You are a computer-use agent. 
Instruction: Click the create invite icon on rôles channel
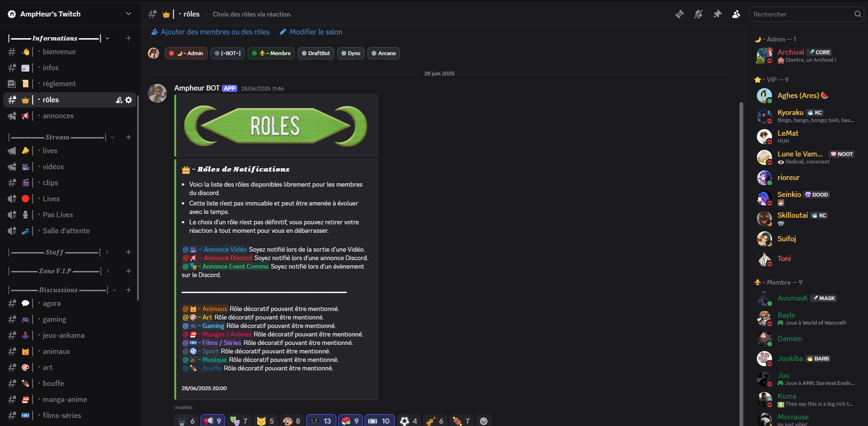(119, 100)
